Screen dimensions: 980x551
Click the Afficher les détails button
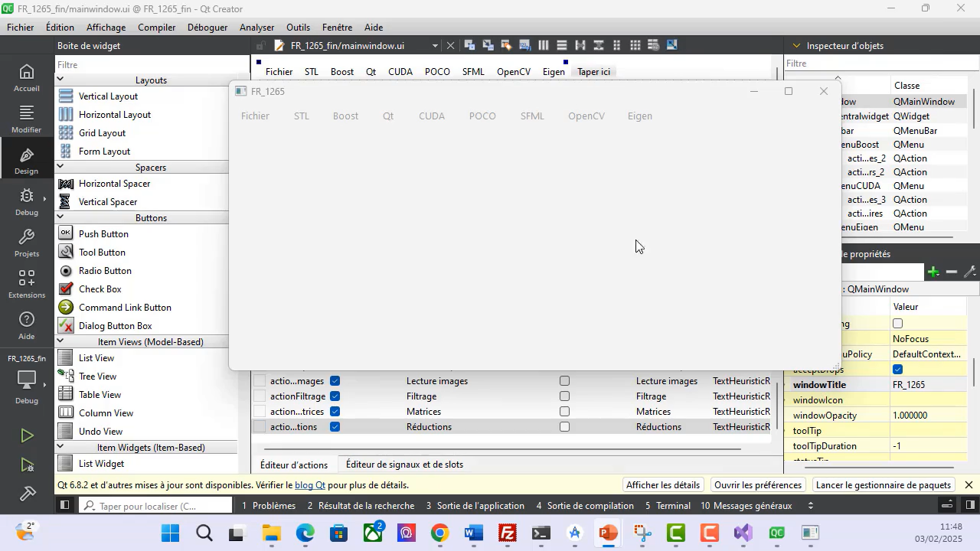(x=662, y=485)
